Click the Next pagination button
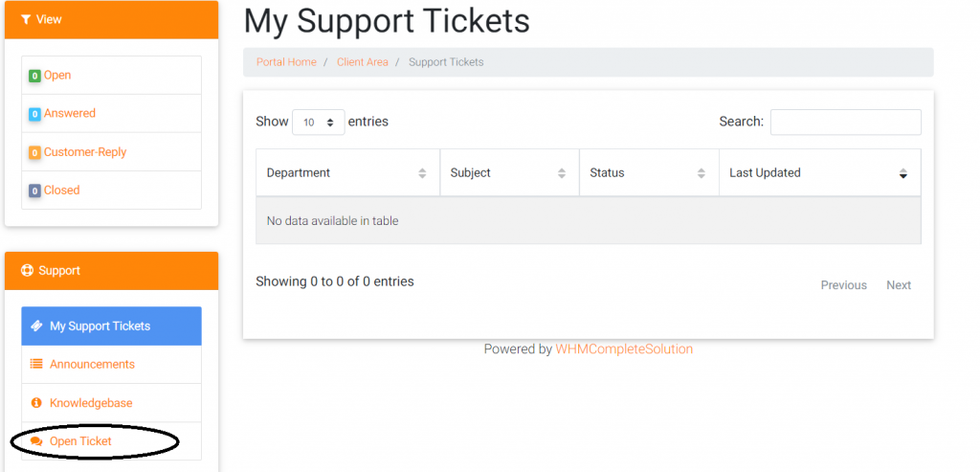 899,285
